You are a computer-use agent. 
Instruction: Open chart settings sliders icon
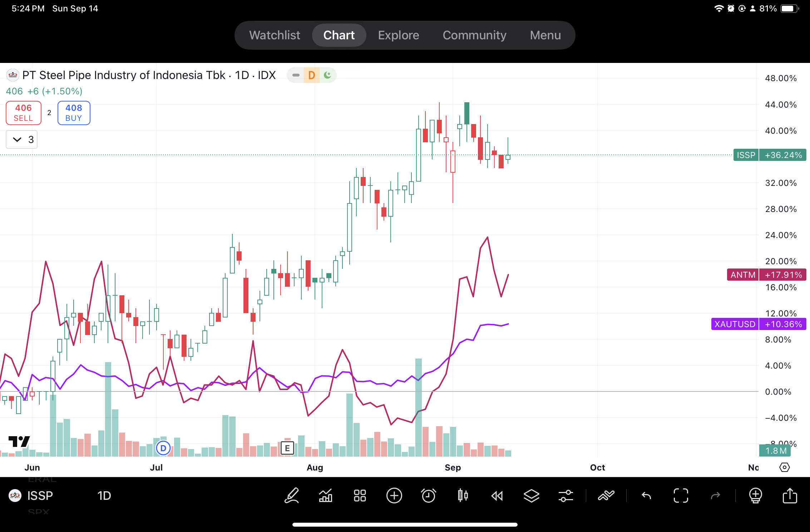[x=566, y=496]
